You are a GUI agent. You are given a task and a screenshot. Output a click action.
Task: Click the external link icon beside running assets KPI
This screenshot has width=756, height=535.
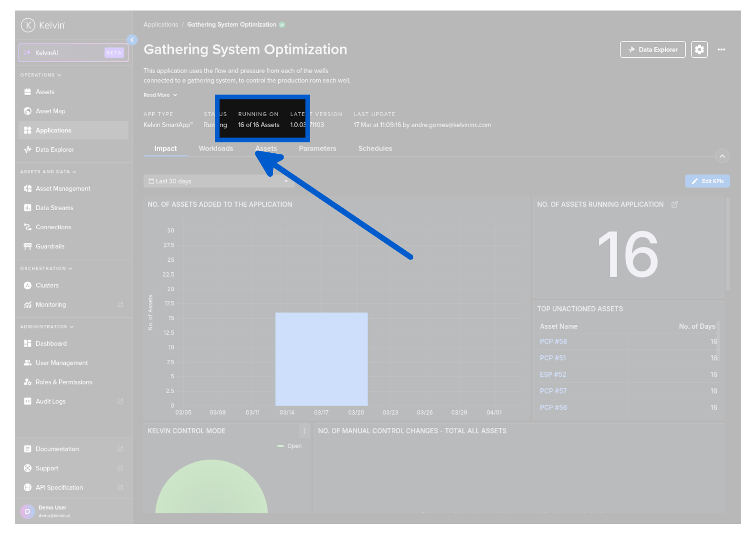coord(674,205)
